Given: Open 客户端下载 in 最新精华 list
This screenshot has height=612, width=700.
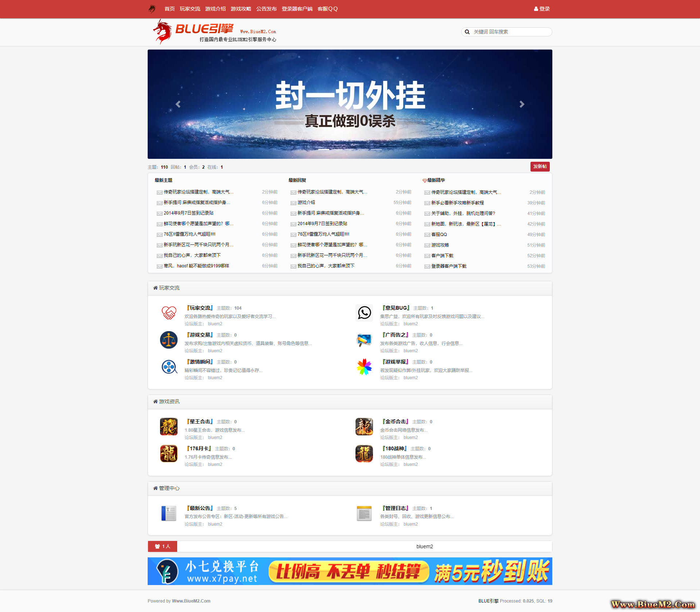Looking at the screenshot, I should (442, 256).
